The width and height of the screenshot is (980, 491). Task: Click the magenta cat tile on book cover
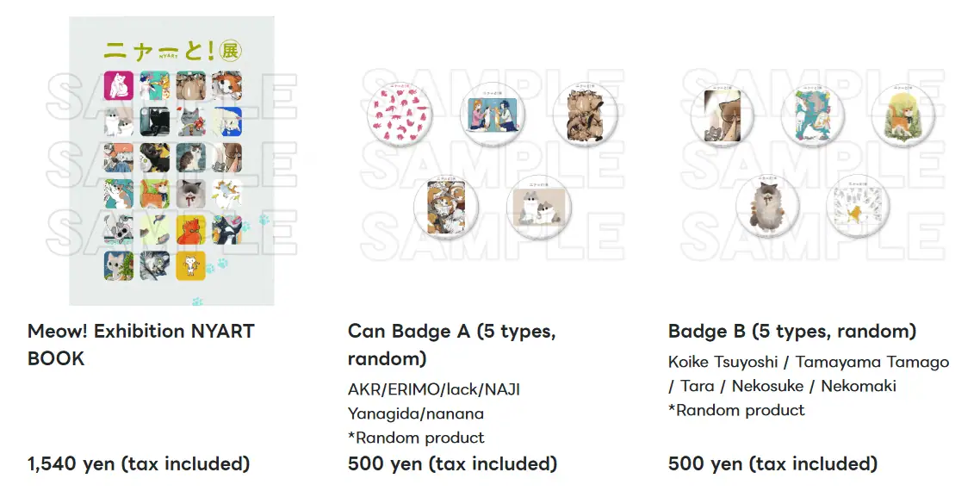tap(117, 85)
